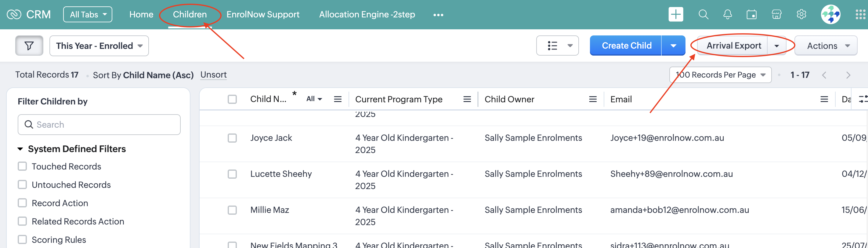
Task: Open 100 Records Per Page dropdown
Action: point(720,75)
